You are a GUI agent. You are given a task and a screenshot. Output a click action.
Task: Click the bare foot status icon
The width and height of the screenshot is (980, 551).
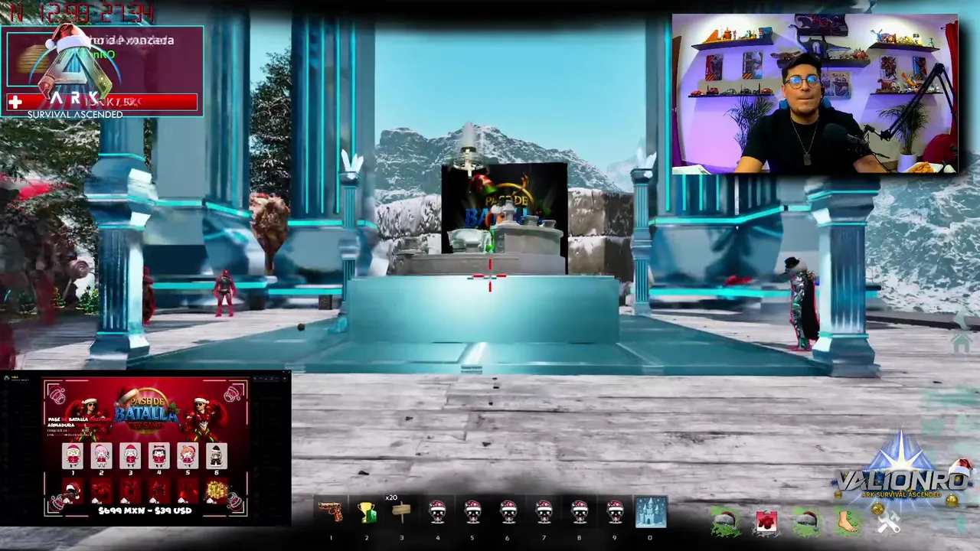coord(847,522)
